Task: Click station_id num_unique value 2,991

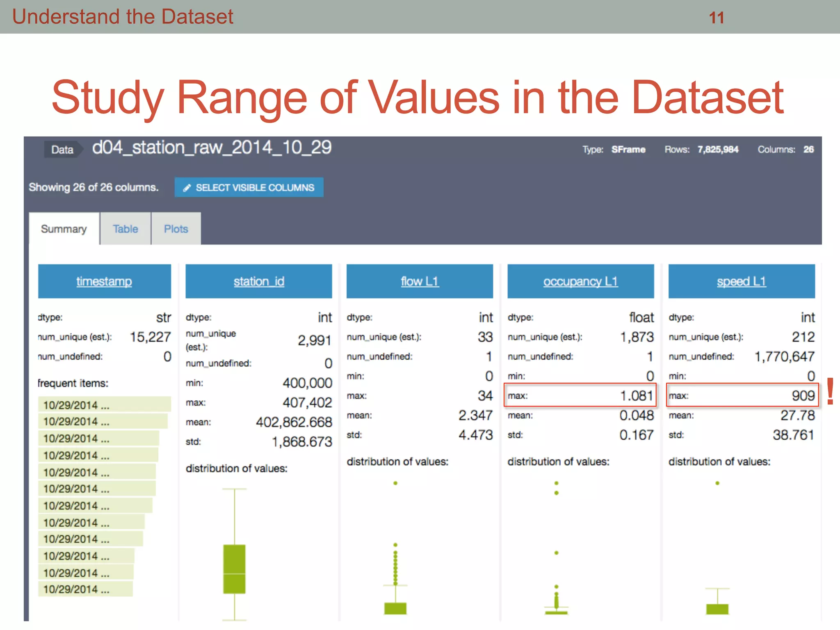Action: (x=314, y=340)
